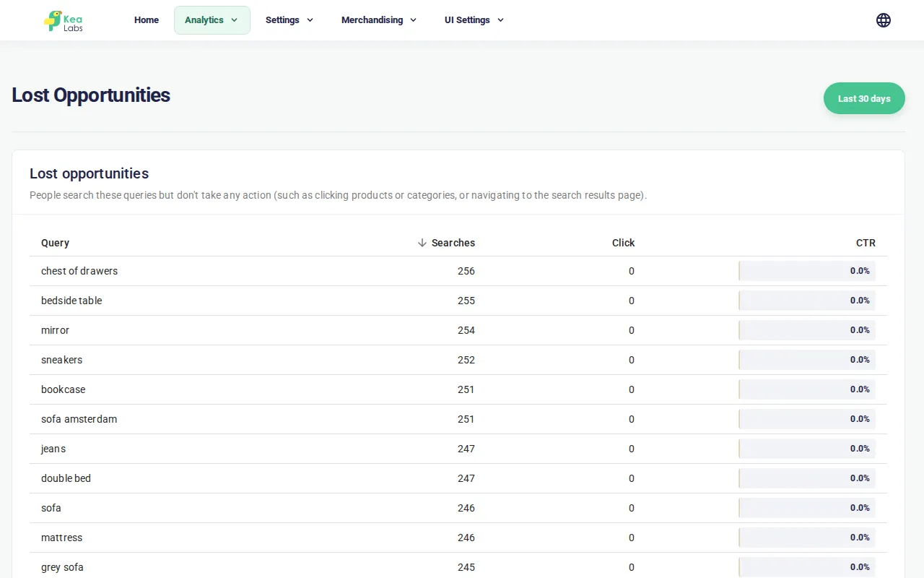Screen dimensions: 924x578
Task: Select the 'jeans' query
Action: pos(53,449)
